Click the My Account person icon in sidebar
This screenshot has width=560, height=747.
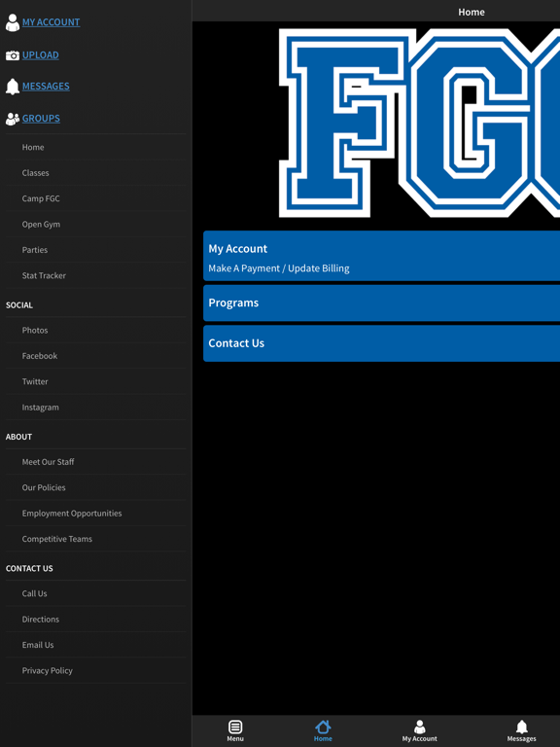pos(13,22)
